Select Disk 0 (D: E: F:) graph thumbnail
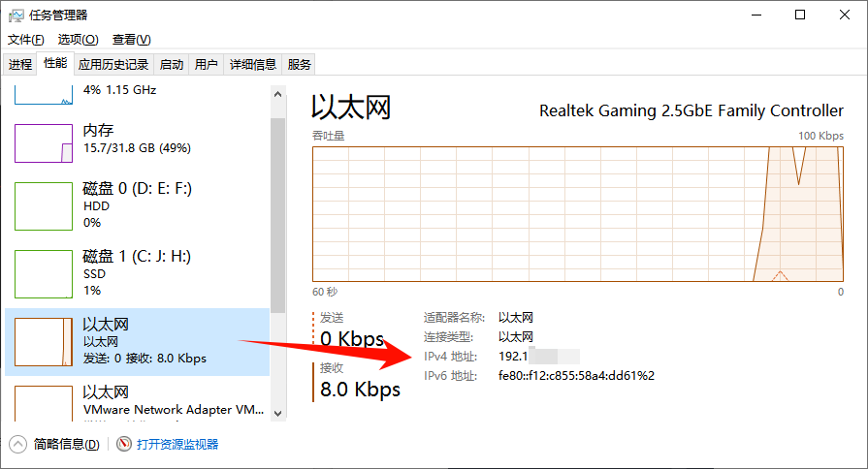This screenshot has height=469, width=868. 44,206
